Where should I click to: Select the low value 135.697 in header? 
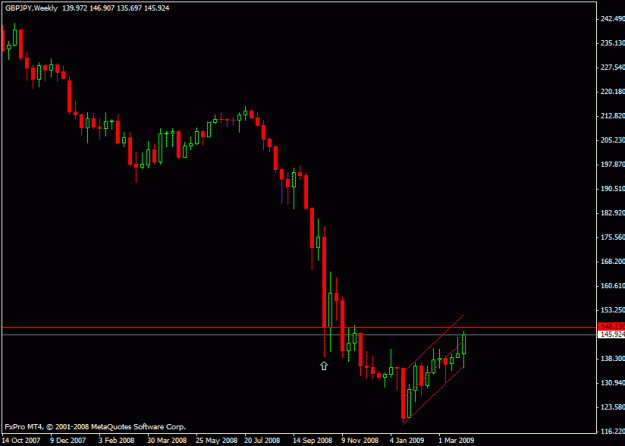tap(130, 8)
